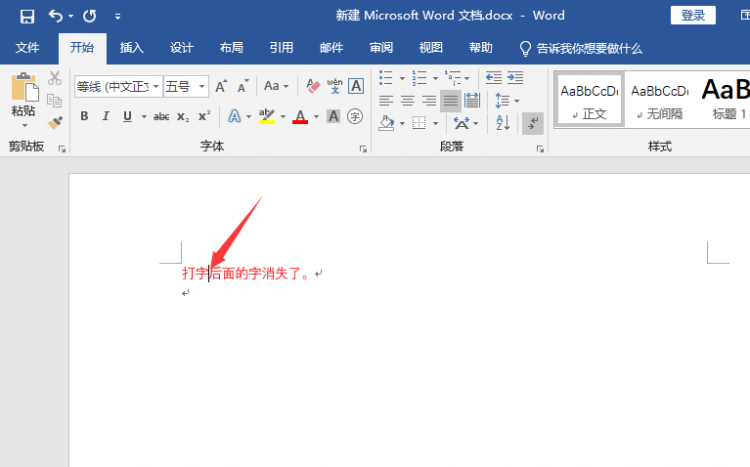Image resolution: width=750 pixels, height=467 pixels.
Task: Click the 登录 sign-in button
Action: pos(693,15)
